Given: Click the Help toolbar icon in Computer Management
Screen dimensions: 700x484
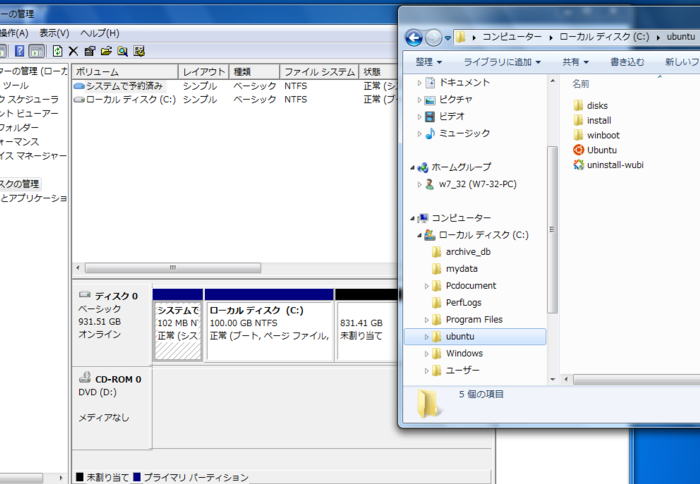Looking at the screenshot, I should 19,51.
